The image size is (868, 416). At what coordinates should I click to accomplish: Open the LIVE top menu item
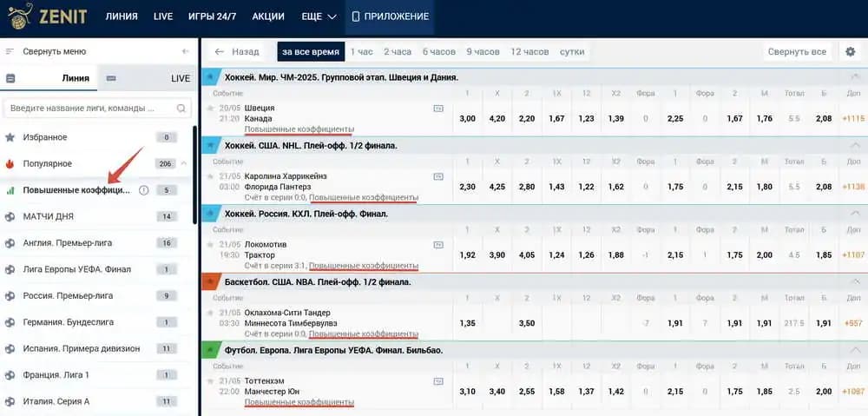pyautogui.click(x=163, y=17)
